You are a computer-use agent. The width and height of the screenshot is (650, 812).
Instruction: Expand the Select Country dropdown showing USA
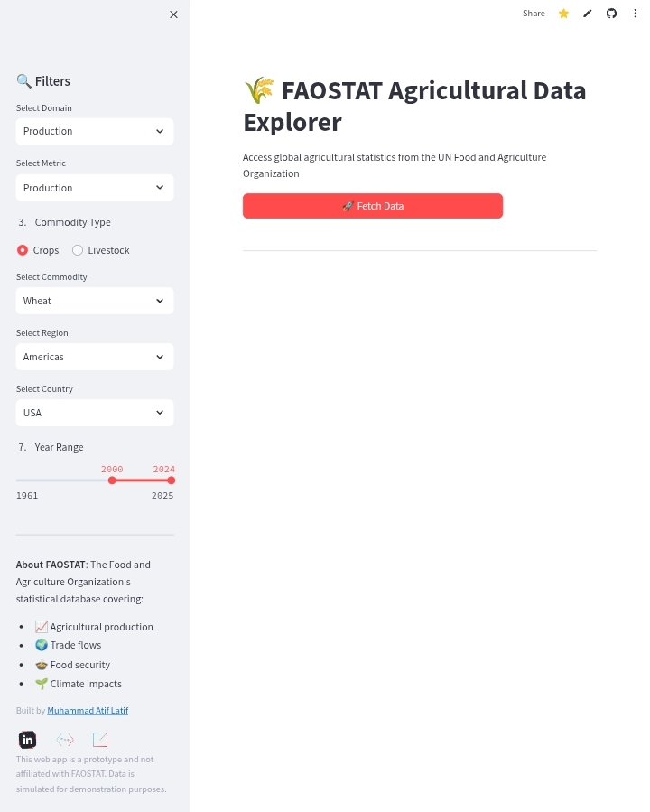click(x=95, y=413)
